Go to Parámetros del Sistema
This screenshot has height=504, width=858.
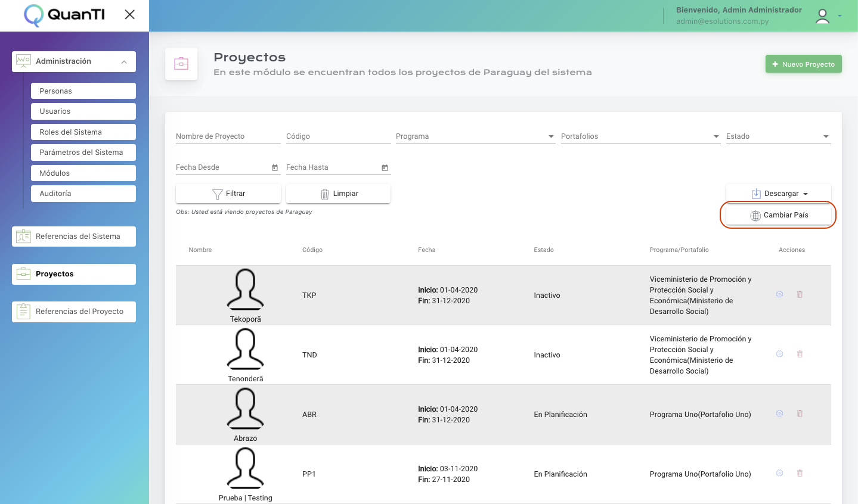[83, 153]
